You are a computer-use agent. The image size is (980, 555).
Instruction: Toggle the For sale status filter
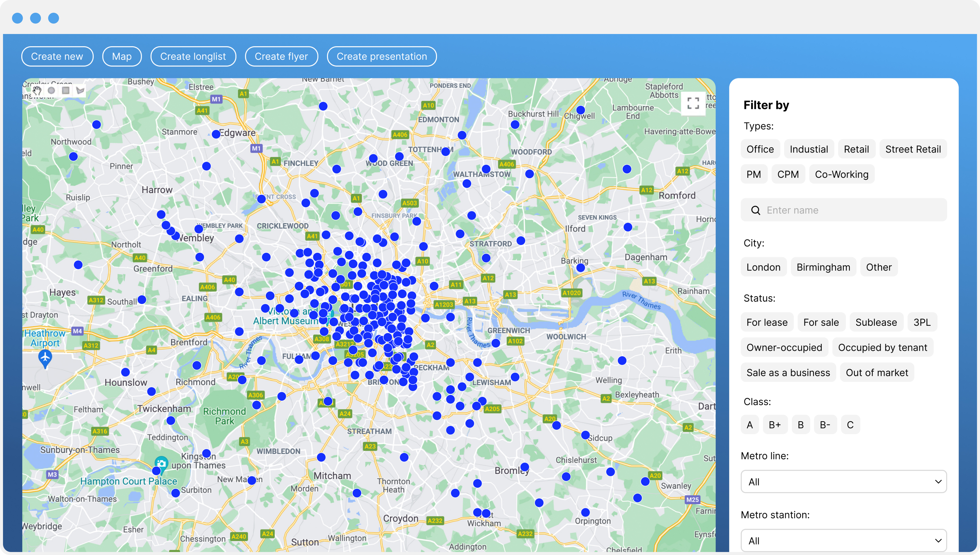[x=821, y=322]
